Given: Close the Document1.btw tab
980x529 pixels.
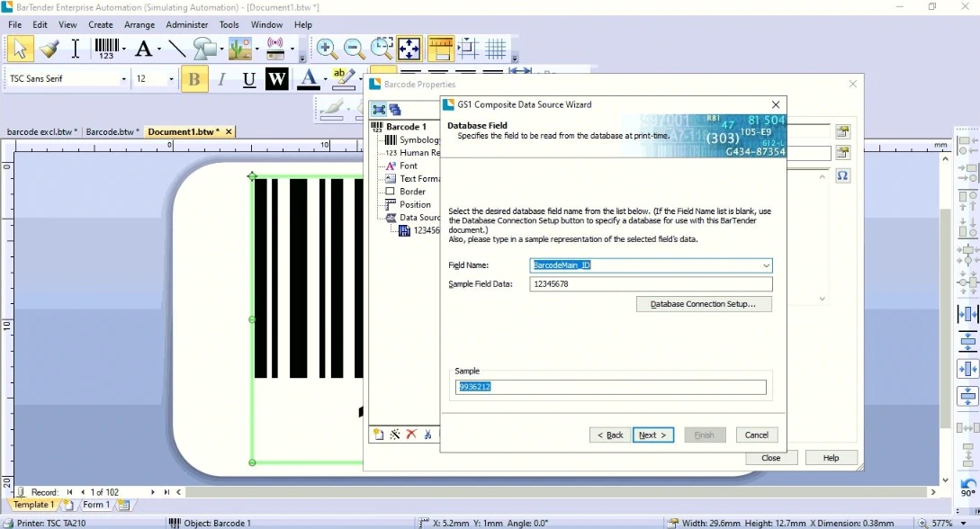Looking at the screenshot, I should [x=229, y=131].
